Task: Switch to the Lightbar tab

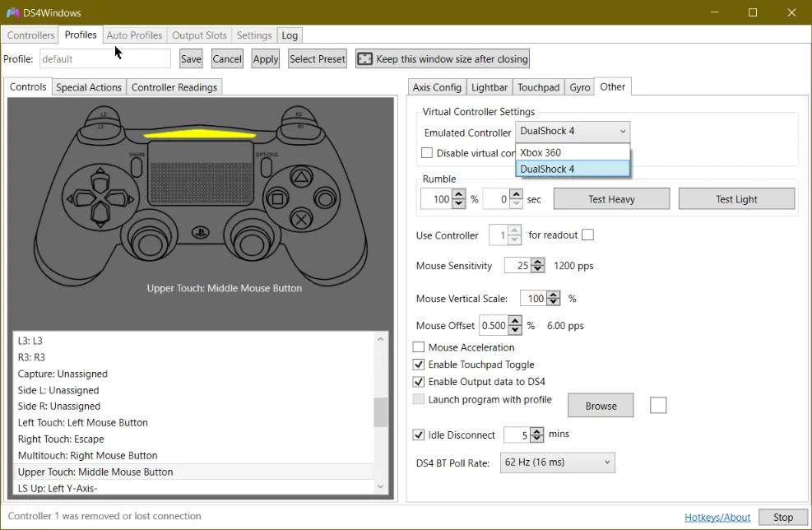Action: coord(489,86)
